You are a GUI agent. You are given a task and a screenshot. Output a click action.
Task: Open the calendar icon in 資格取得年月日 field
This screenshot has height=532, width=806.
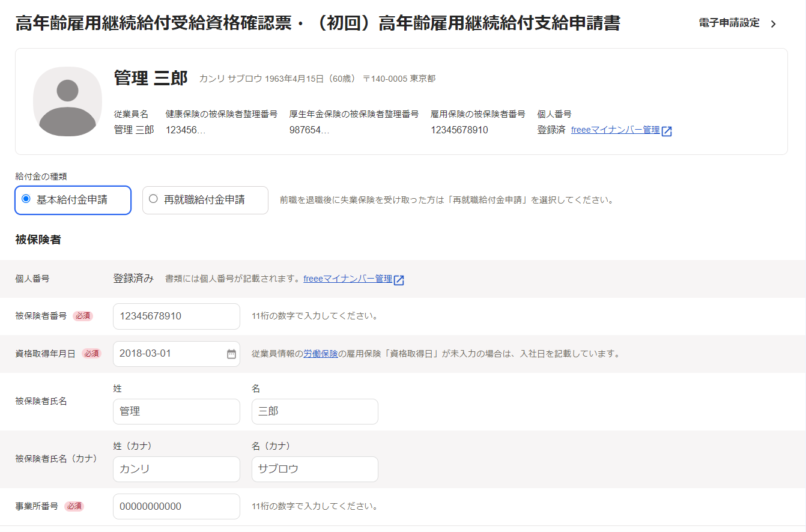click(231, 354)
